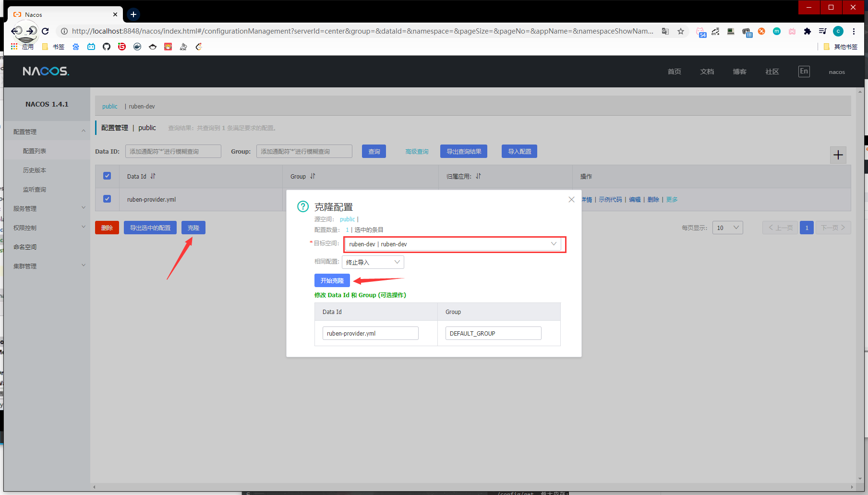Click the 高级查询 link
Image resolution: width=868 pixels, height=495 pixels.
coord(417,152)
